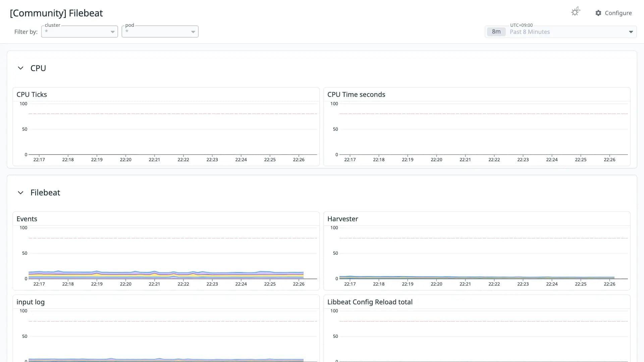Viewport: 644px width, 362px height.
Task: Open the cluster filter dropdown
Action: [79, 32]
